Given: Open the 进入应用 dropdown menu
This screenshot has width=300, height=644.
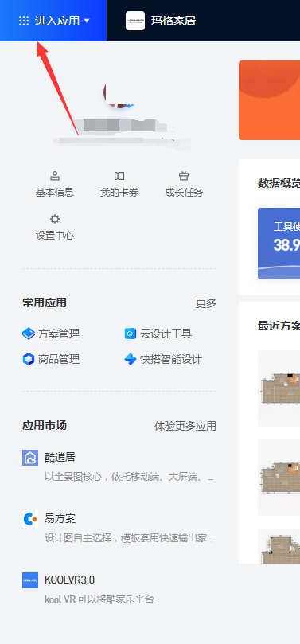Looking at the screenshot, I should click(x=53, y=21).
